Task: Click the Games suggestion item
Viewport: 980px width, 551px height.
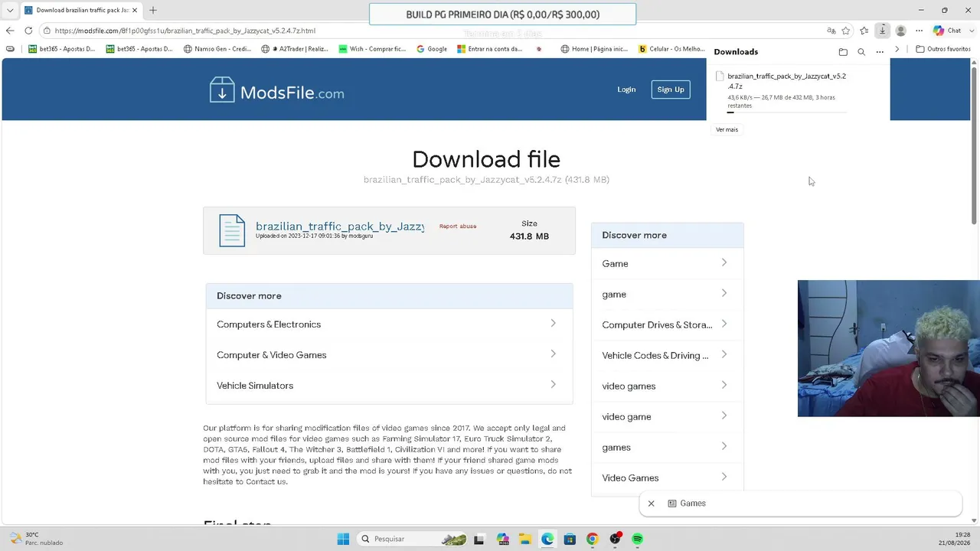Action: point(687,504)
